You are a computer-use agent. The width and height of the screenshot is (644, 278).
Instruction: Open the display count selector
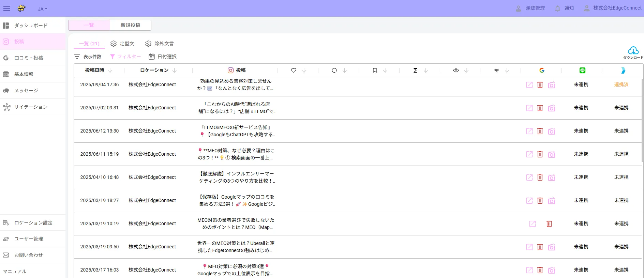tap(88, 57)
